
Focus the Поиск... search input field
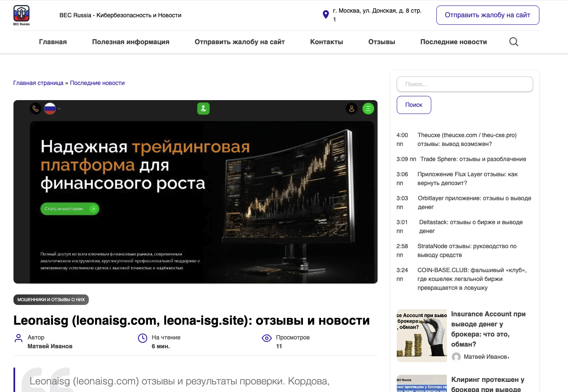click(x=465, y=84)
